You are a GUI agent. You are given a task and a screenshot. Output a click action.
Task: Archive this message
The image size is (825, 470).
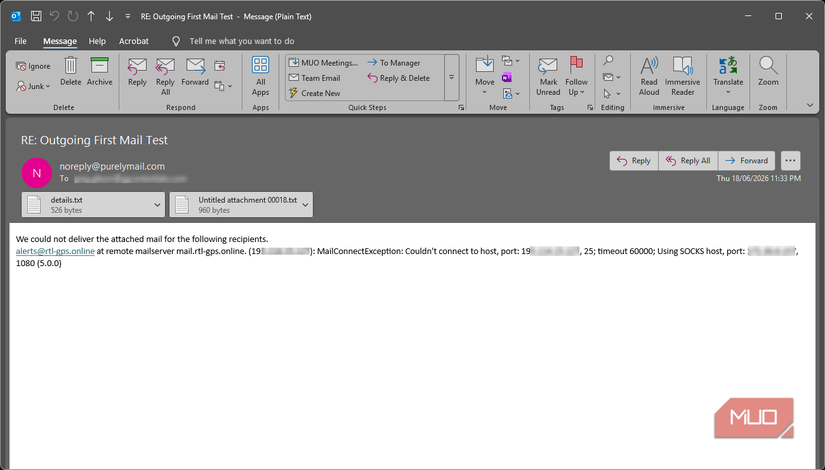99,72
